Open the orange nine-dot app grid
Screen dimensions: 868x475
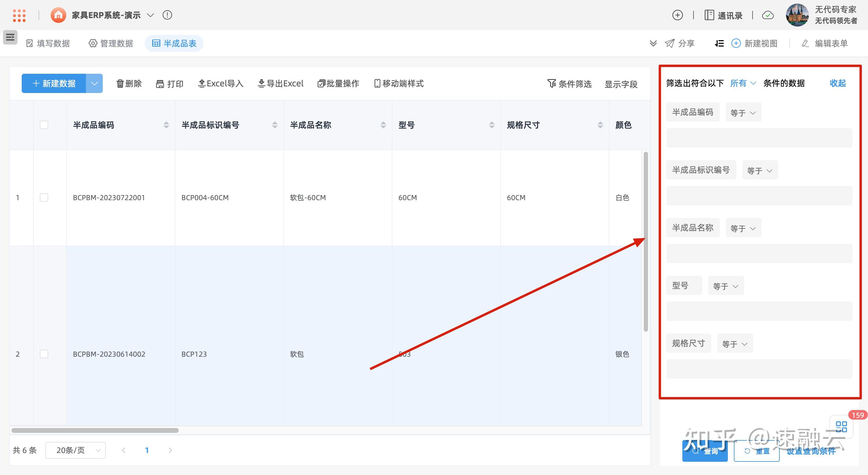point(19,15)
